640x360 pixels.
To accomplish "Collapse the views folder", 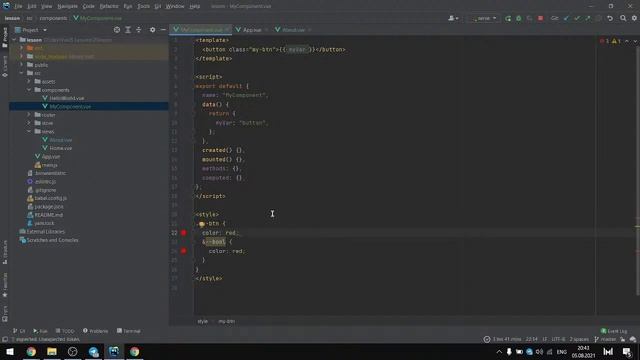I will tap(29, 131).
